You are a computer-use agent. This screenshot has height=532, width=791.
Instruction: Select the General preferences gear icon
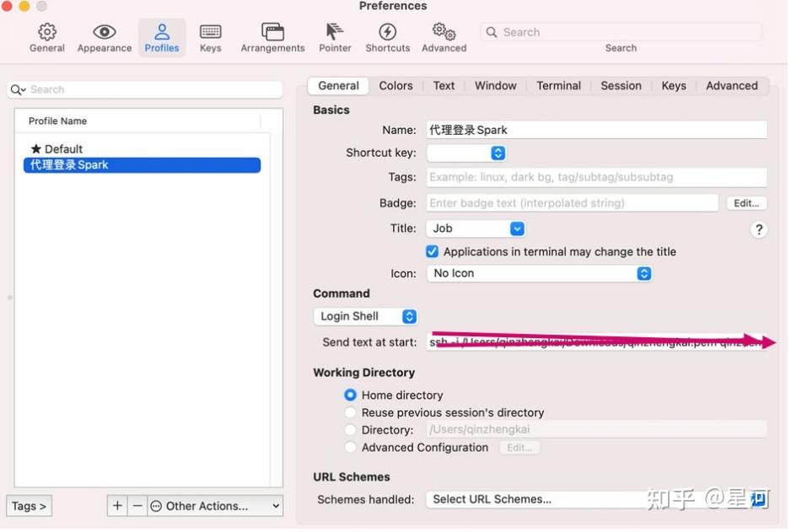[46, 37]
